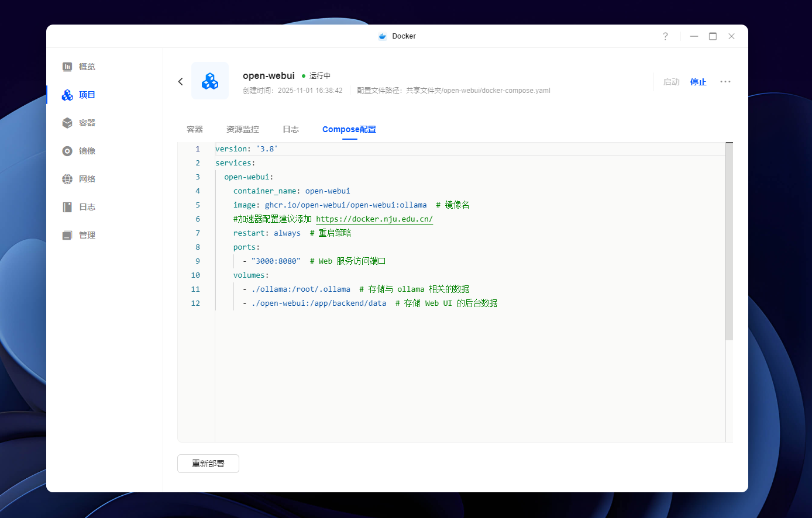
Task: Click the 网络 sidebar label
Action: 87,179
